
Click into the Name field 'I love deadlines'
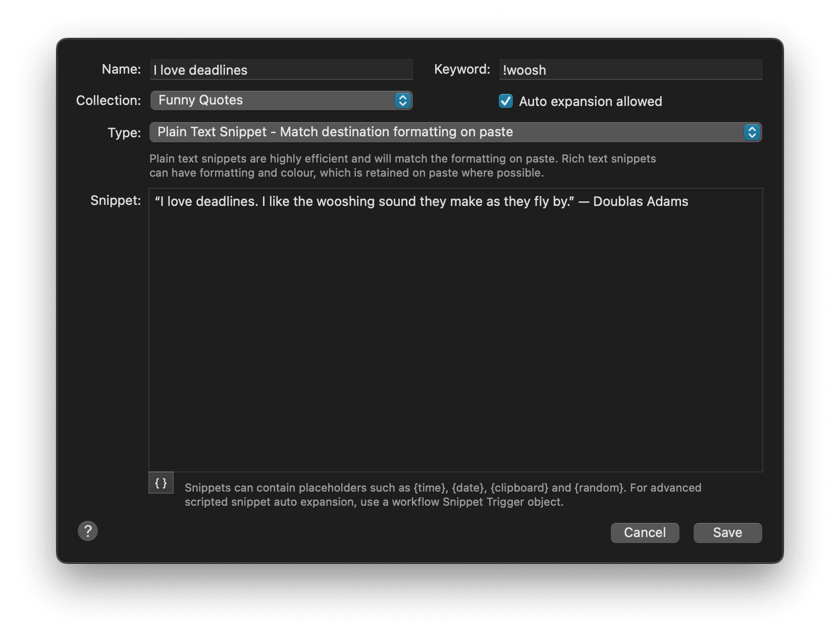tap(281, 70)
